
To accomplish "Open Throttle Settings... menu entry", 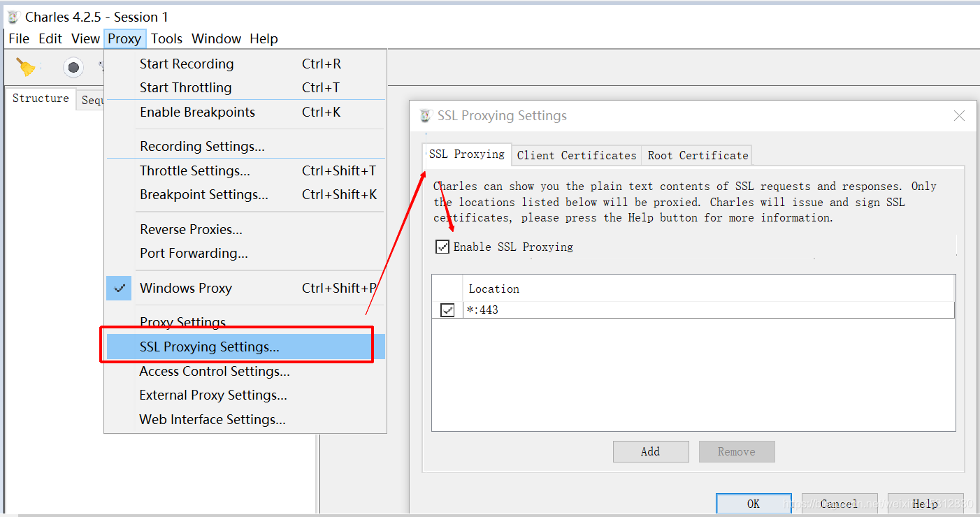I will tap(245, 170).
